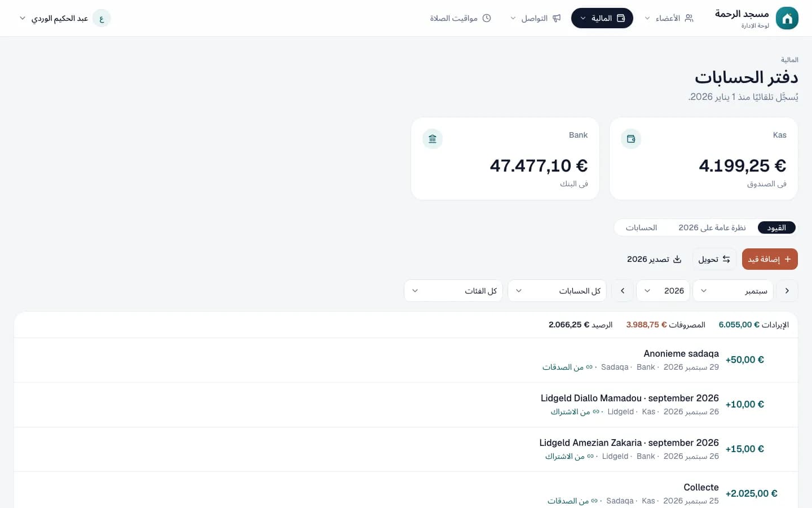Open the year dropdown showing 2026

click(663, 291)
